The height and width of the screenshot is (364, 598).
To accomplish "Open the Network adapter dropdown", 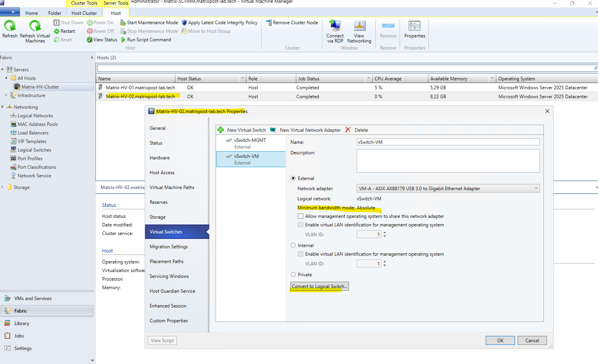I will [448, 189].
